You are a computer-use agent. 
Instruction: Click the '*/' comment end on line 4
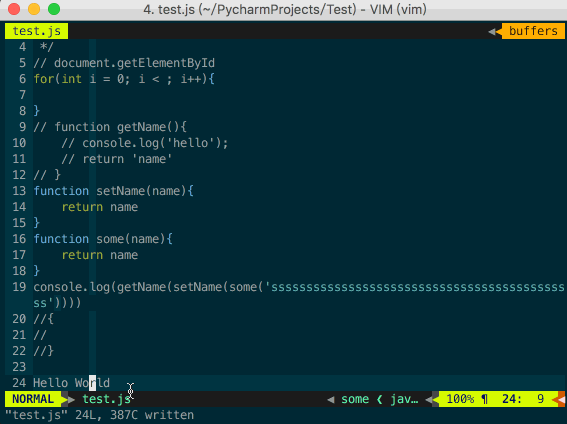click(x=47, y=47)
